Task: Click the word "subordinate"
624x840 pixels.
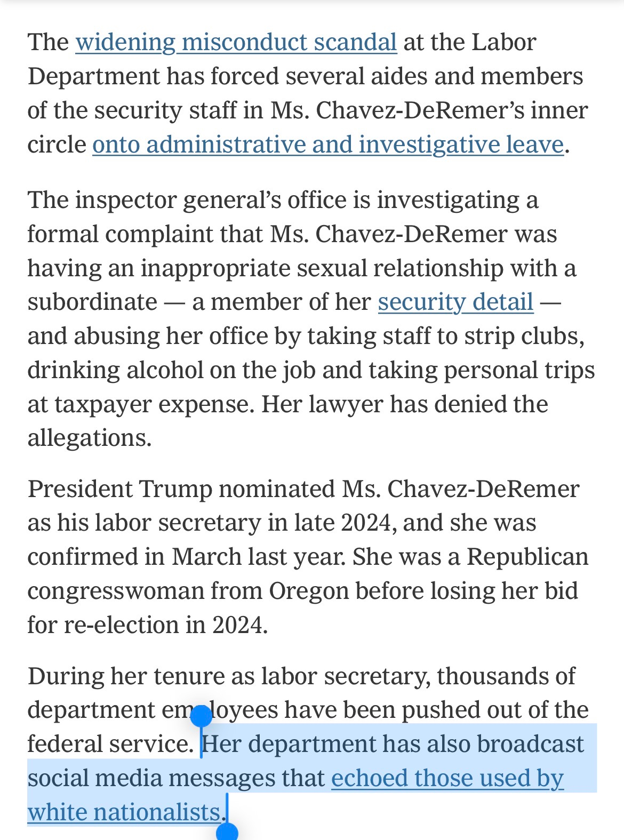Action: pyautogui.click(x=92, y=302)
